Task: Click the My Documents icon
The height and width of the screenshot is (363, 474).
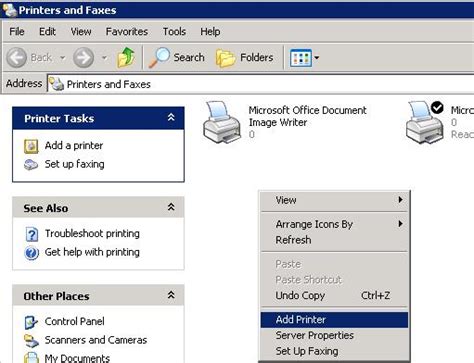Action: 31,358
